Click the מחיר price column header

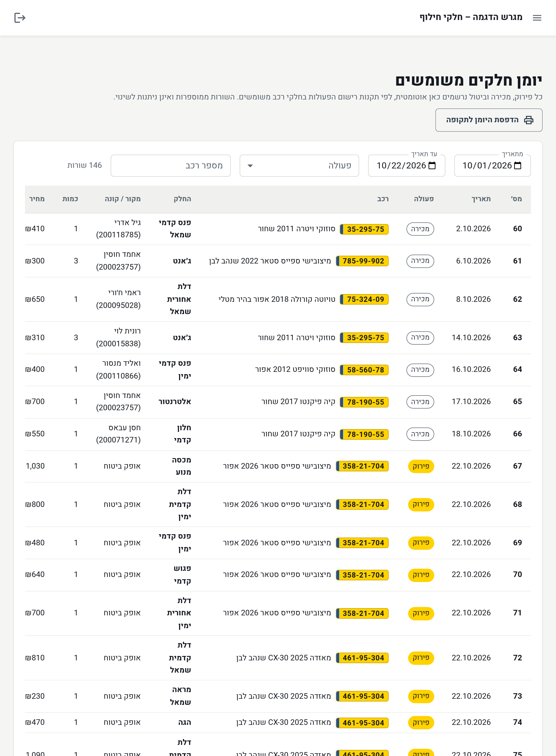coord(37,199)
